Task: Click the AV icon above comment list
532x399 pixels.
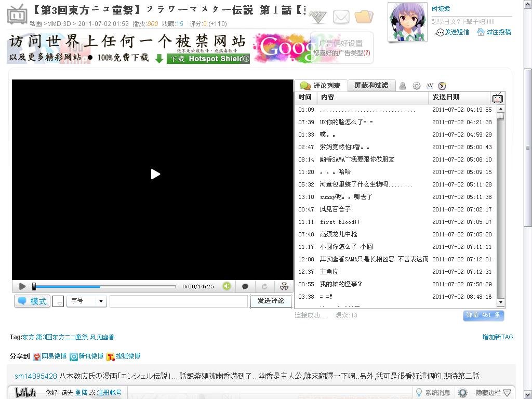Action: [430, 86]
